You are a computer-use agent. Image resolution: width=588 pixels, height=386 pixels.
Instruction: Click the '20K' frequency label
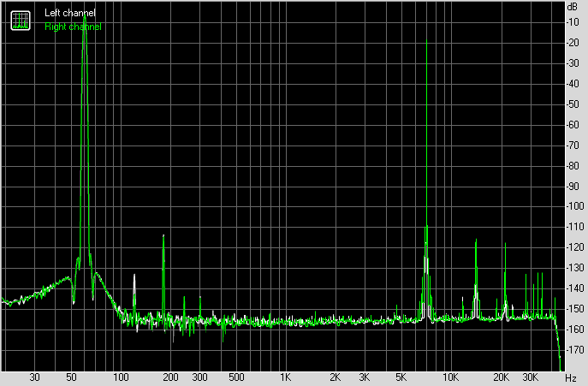point(501,377)
